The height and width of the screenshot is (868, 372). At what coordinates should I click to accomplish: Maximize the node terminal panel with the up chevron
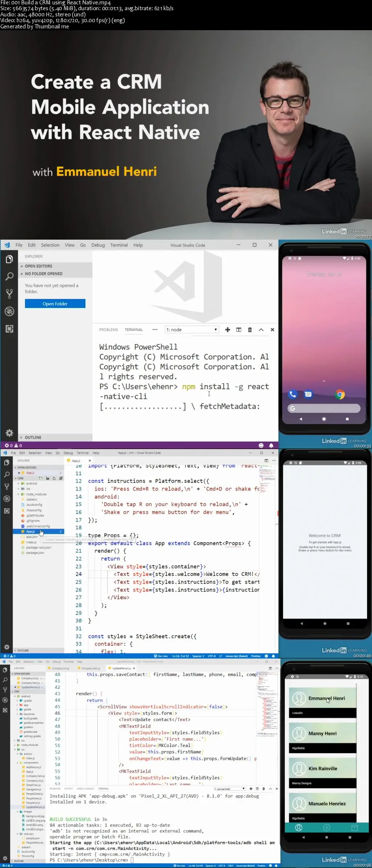click(261, 330)
